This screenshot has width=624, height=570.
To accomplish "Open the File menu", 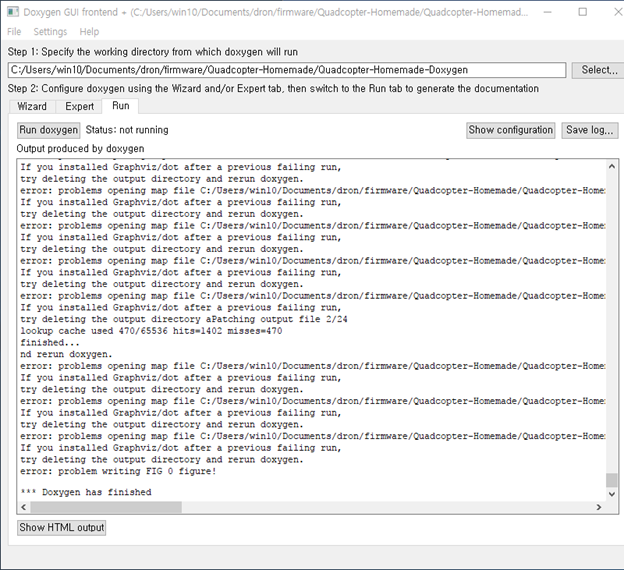I will click(x=14, y=31).
